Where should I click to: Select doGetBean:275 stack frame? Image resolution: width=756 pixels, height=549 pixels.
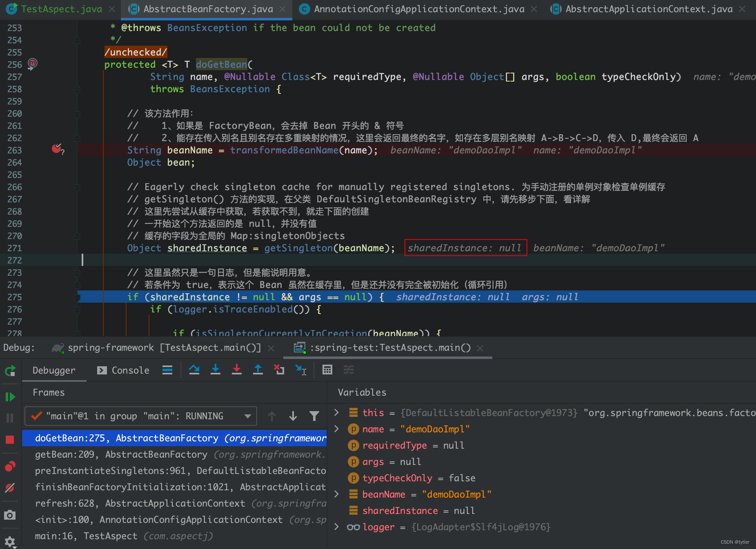pyautogui.click(x=175, y=438)
